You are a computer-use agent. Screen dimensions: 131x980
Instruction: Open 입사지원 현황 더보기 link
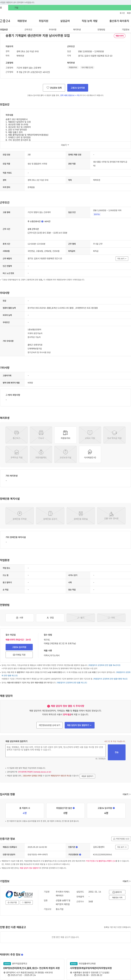[126, 794]
